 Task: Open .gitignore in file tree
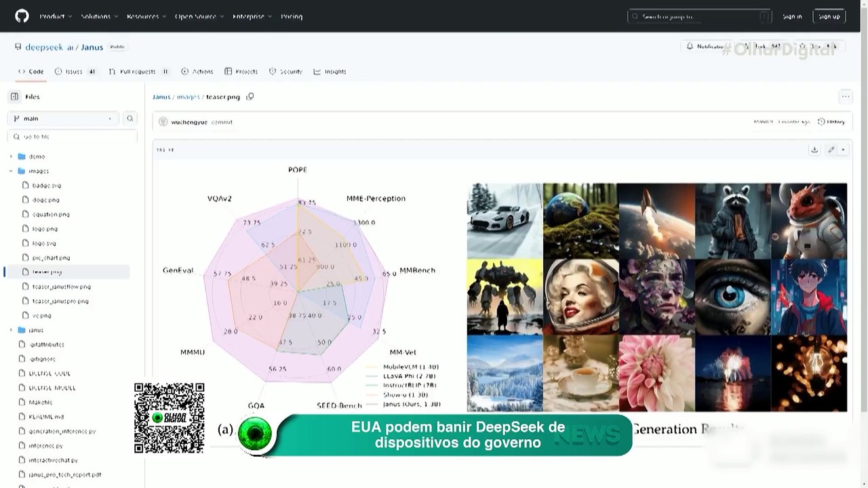[x=42, y=359]
